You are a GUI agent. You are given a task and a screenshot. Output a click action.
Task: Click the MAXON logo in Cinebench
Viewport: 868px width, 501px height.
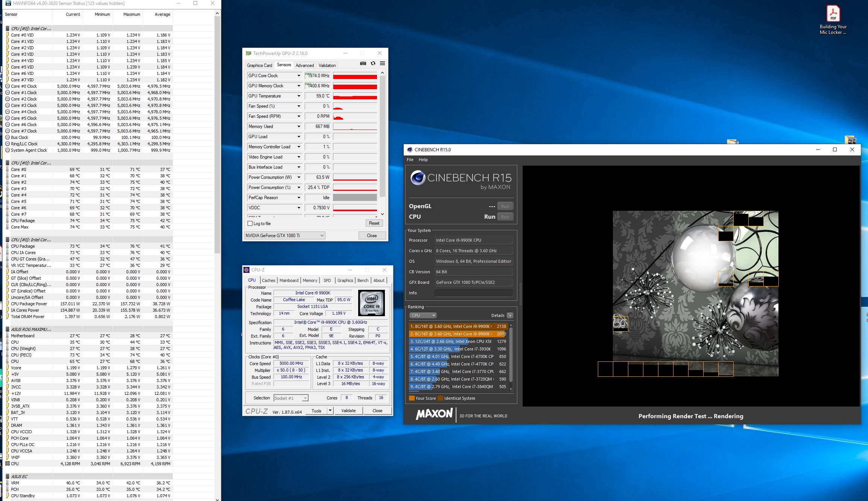[434, 414]
